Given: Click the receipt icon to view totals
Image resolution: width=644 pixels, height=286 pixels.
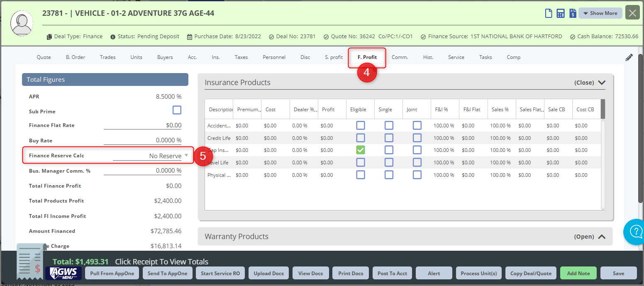Looking at the screenshot, I should click(32, 262).
